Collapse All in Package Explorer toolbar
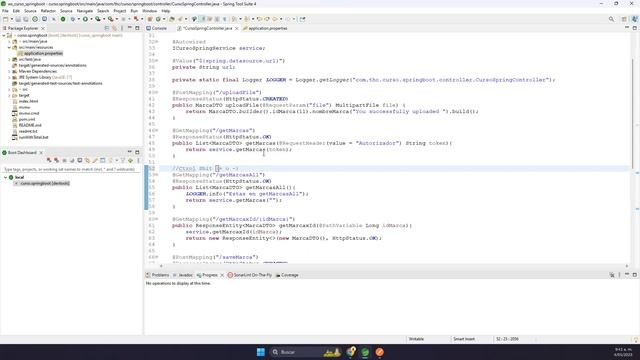This screenshot has width=640, height=360. [x=107, y=28]
